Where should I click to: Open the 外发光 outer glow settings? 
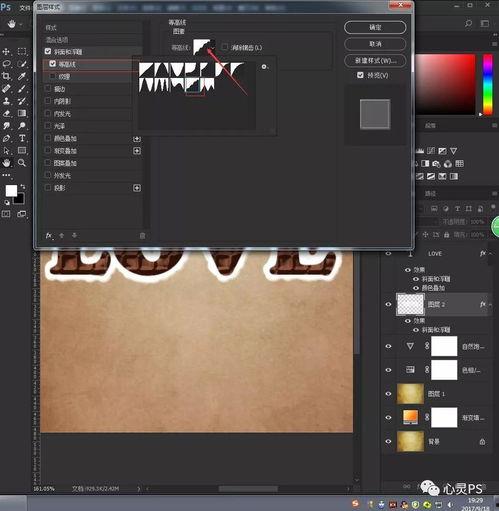click(62, 175)
